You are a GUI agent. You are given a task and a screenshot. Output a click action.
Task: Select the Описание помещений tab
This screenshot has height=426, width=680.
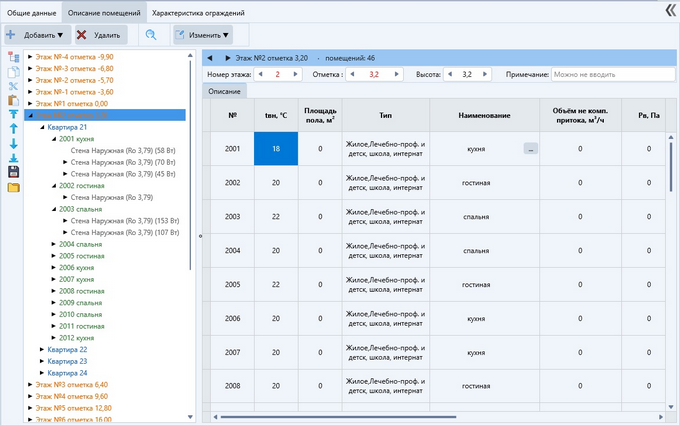(104, 13)
